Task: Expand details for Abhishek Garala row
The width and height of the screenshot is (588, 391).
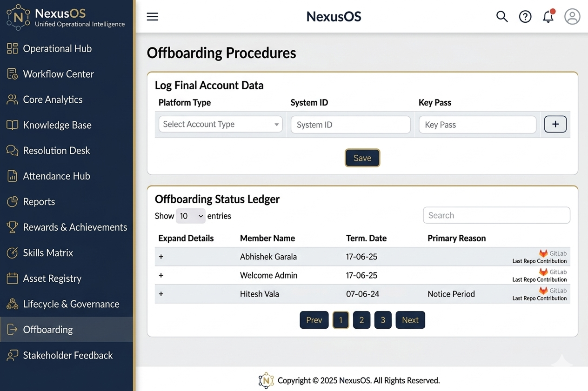Action: [x=161, y=257]
